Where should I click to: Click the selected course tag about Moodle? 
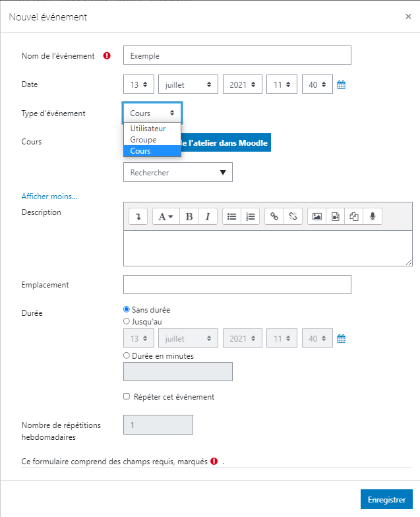pyautogui.click(x=225, y=142)
